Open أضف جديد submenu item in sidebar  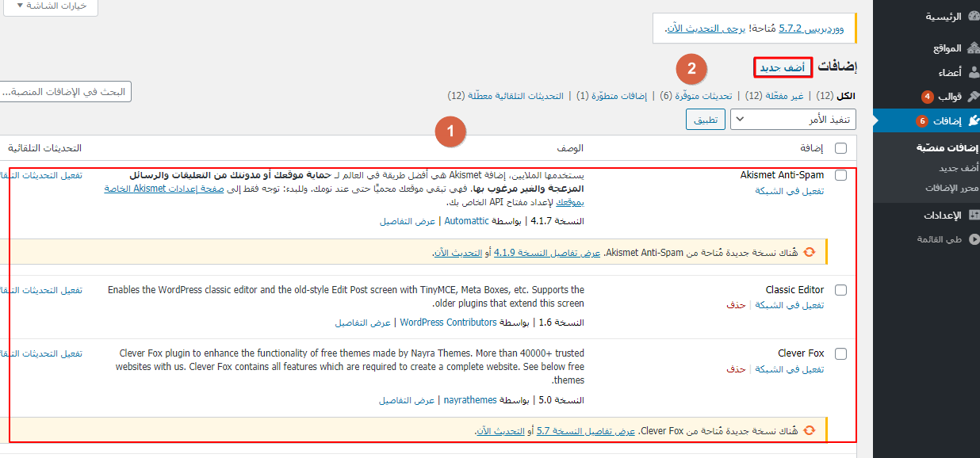[x=959, y=168]
